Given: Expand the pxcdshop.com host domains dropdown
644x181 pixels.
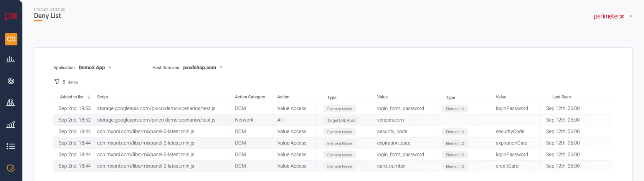Looking at the screenshot, I should point(221,68).
